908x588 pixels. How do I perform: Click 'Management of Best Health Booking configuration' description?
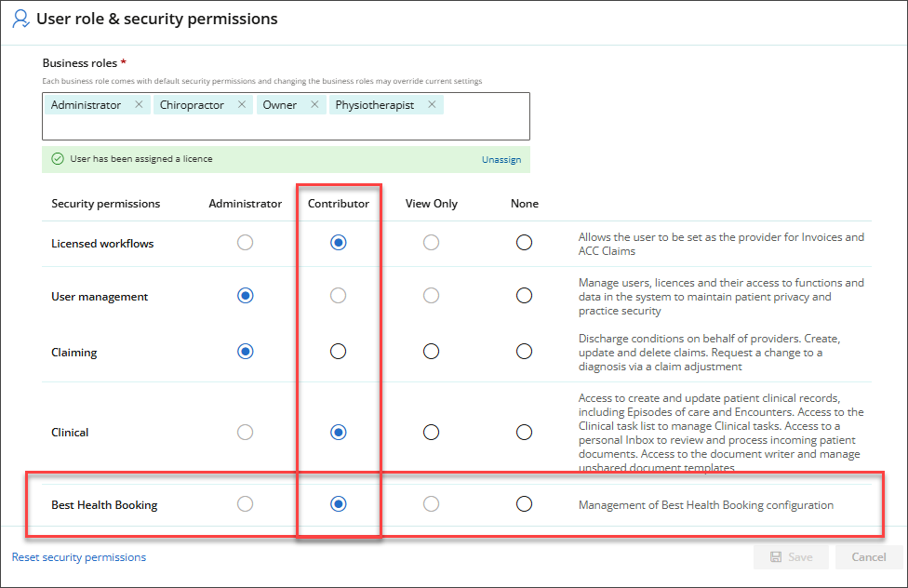[x=706, y=505]
